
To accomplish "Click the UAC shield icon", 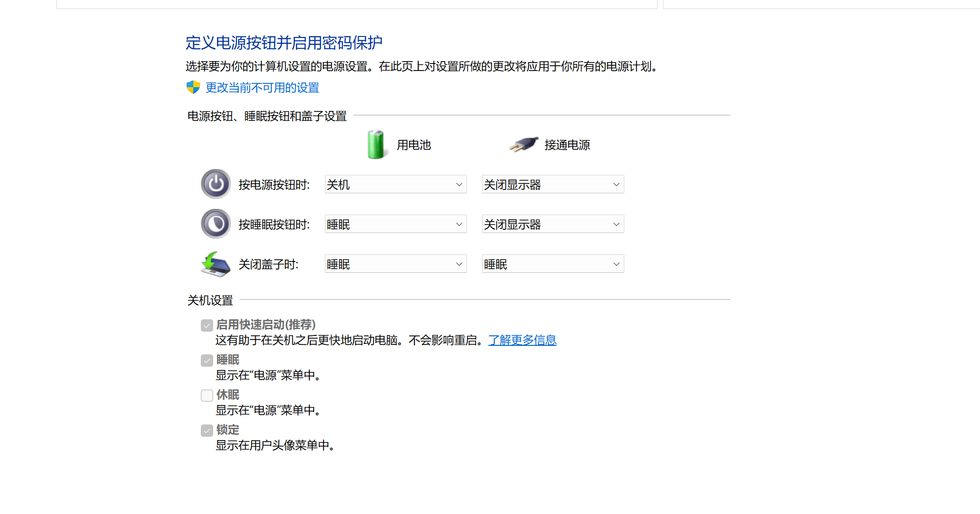I will (x=193, y=87).
